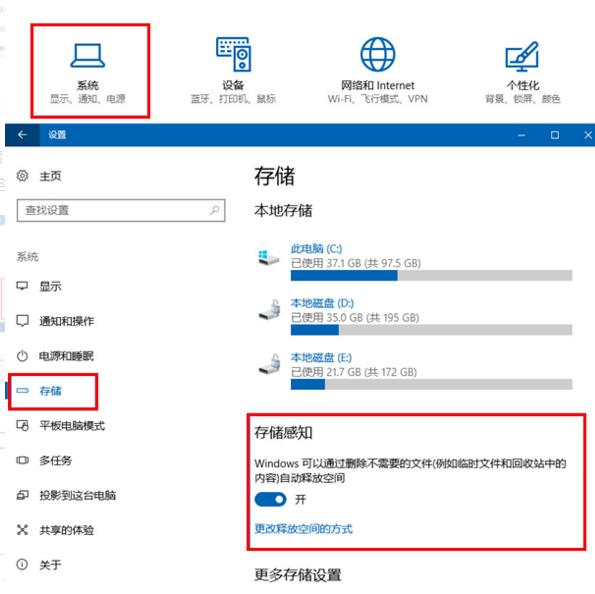Viewport: 595px width, 594px height.
Task: Click the Wi-Fi、飞行模式、VPN subtitle text
Action: (378, 99)
